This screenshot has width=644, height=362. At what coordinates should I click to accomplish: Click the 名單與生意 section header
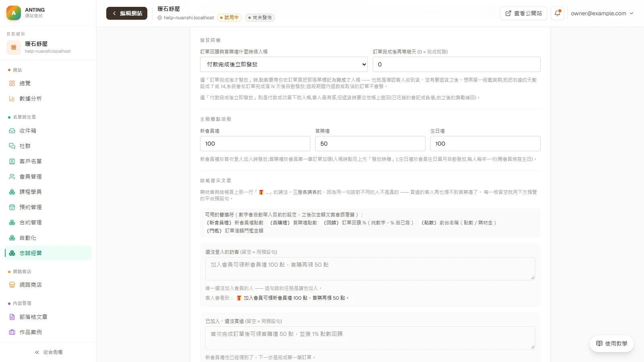pyautogui.click(x=25, y=117)
